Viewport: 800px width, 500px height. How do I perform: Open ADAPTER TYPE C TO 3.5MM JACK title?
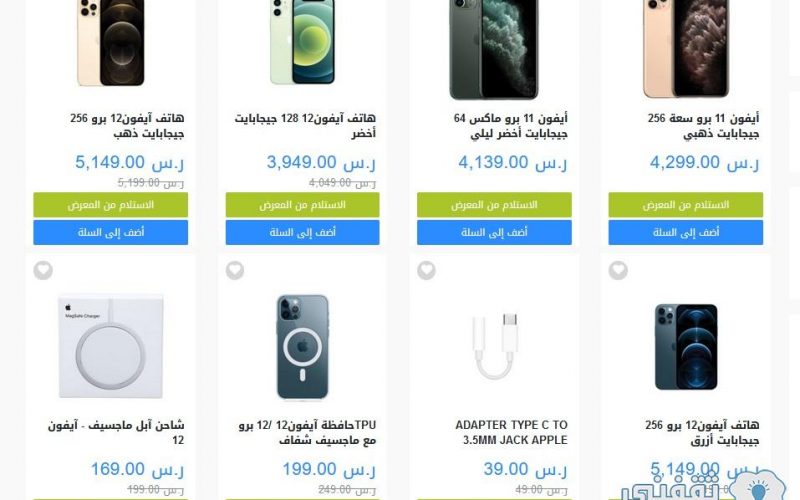pos(511,432)
